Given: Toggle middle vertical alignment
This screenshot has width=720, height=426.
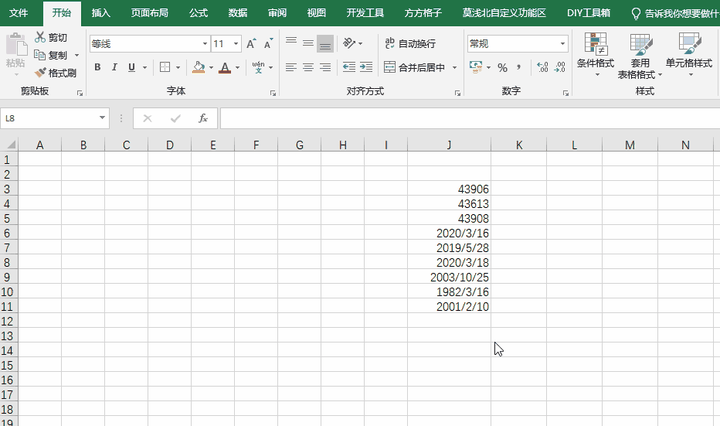Looking at the screenshot, I should [x=308, y=43].
